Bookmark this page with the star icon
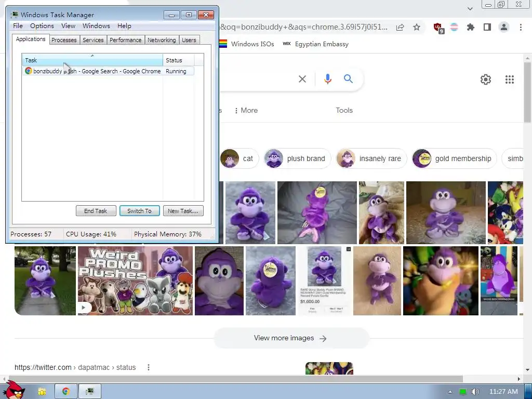532x399 pixels. [x=416, y=27]
